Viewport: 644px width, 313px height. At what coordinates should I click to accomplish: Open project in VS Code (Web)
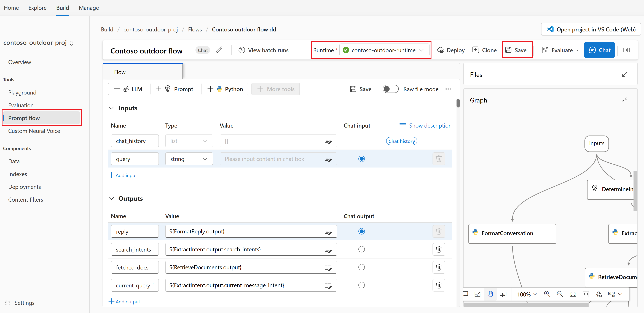(x=591, y=29)
